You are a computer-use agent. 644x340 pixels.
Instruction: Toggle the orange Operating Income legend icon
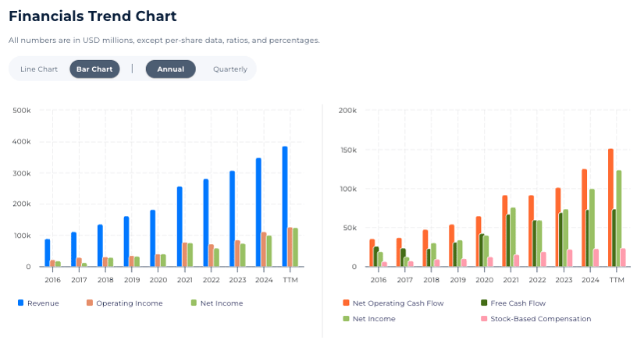[90, 303]
